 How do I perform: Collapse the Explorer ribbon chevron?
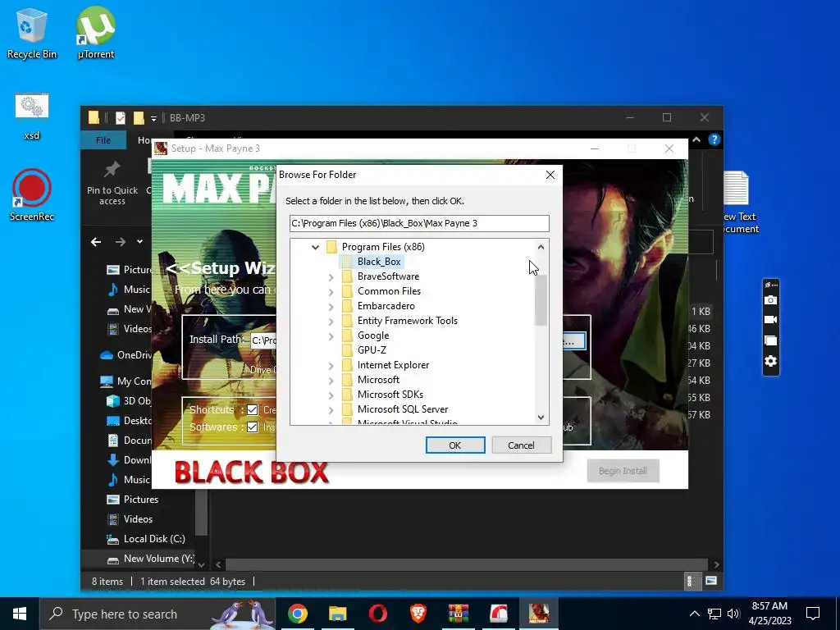[x=696, y=139]
